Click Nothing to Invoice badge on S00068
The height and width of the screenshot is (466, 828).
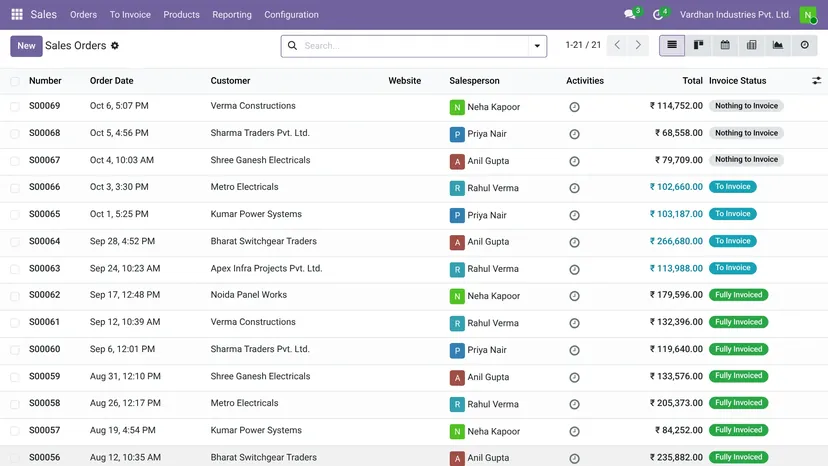746,133
